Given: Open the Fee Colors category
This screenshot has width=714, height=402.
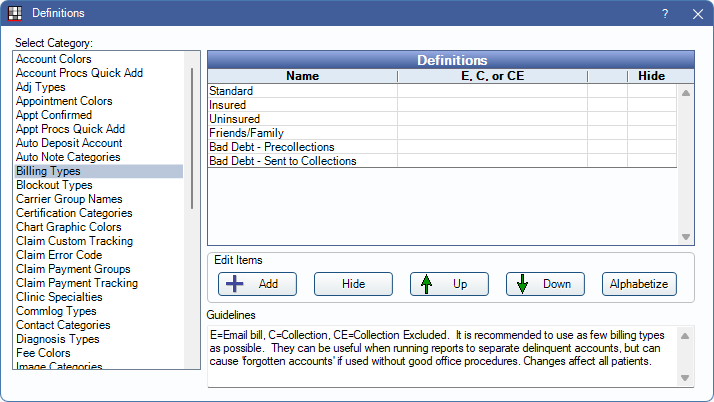Looking at the screenshot, I should (43, 353).
